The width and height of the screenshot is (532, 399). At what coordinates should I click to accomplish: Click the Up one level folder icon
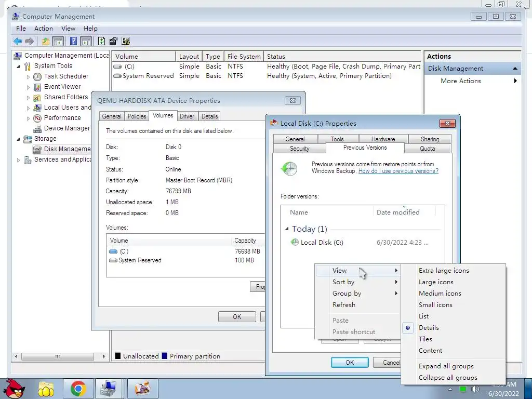(46, 42)
